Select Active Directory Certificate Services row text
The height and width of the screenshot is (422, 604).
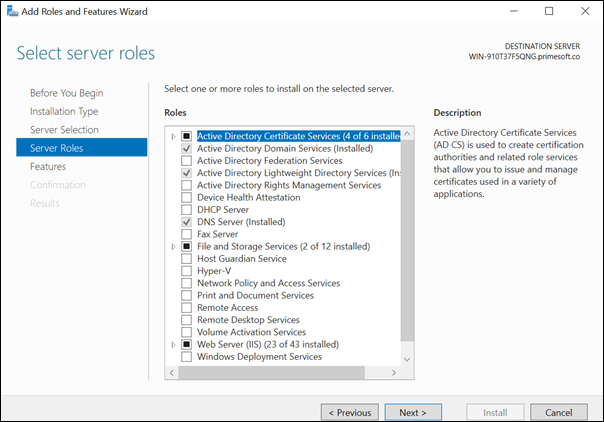click(299, 136)
